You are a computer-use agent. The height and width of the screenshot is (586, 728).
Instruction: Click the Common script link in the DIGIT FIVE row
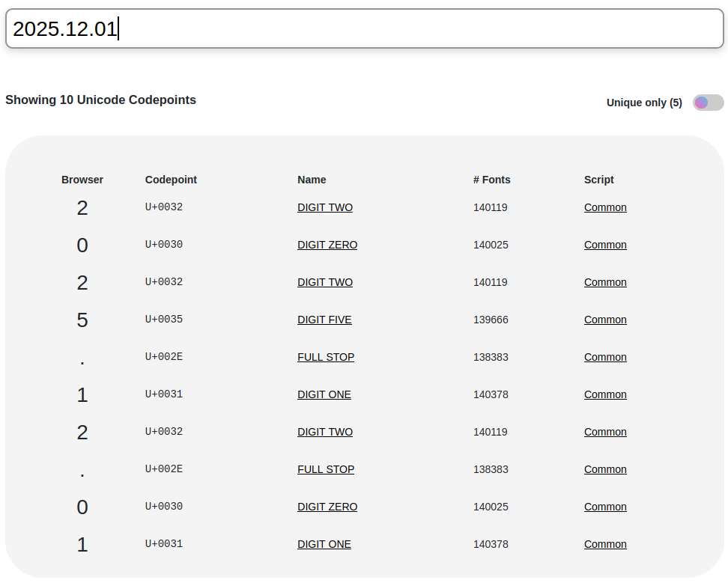click(604, 320)
